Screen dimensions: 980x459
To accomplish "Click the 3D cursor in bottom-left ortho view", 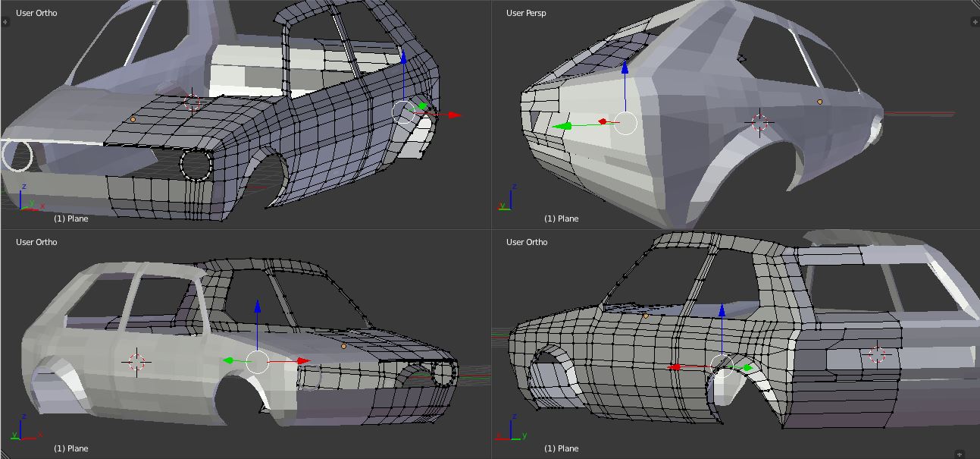I will click(136, 362).
